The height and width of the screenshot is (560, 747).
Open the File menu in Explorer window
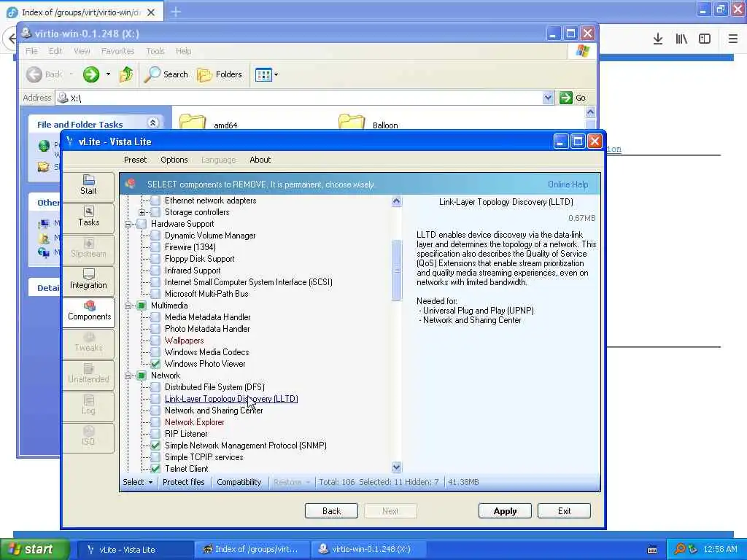coord(31,51)
